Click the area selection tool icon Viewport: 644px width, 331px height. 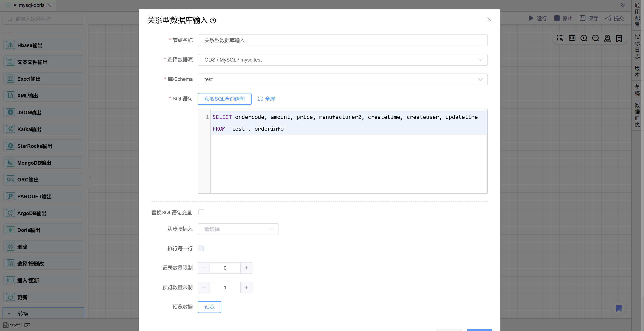coord(560,38)
